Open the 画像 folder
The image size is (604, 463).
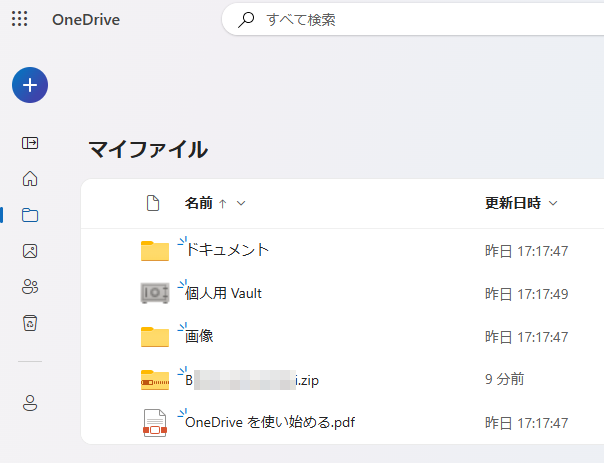coord(200,337)
